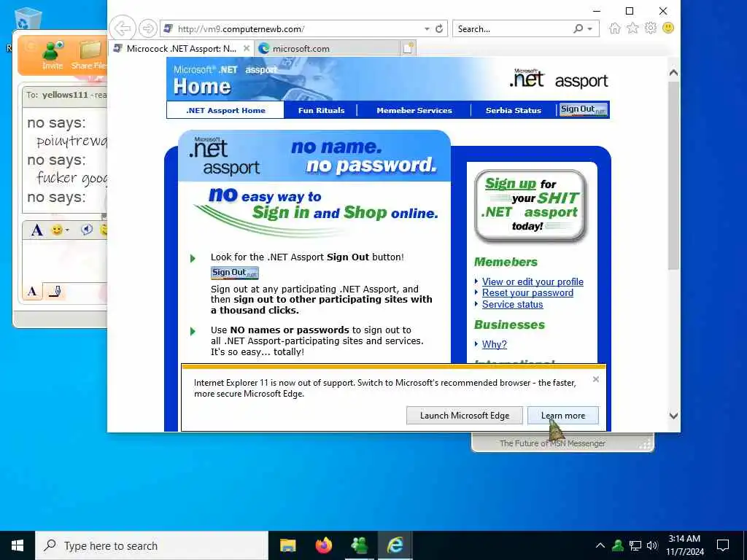The width and height of the screenshot is (747, 560).
Task: Open the Windows Start menu
Action: (x=18, y=545)
